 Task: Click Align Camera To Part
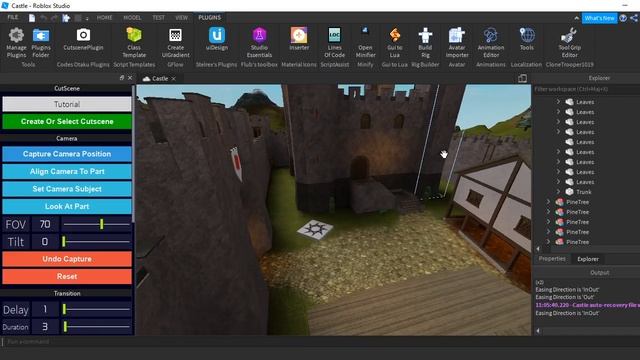67,171
